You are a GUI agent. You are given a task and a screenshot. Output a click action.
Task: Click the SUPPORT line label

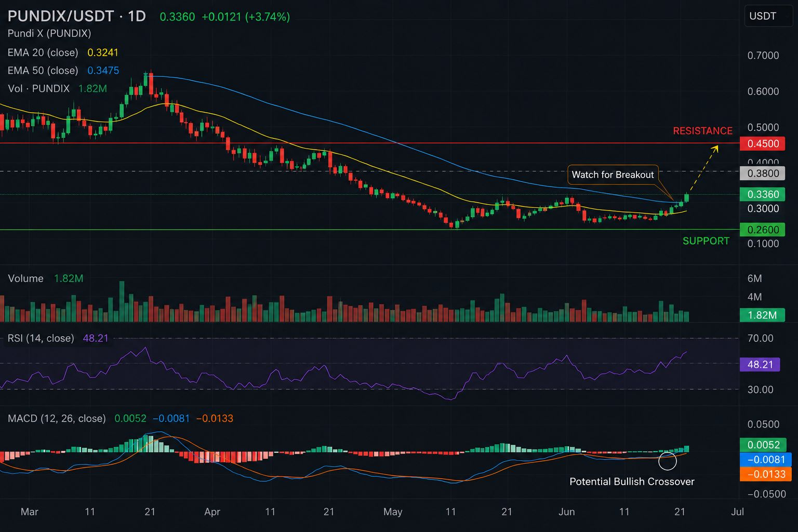[706, 241]
